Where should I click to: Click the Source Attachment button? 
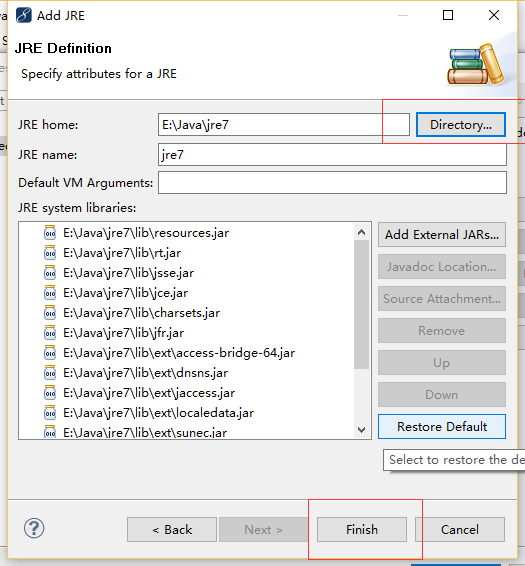pyautogui.click(x=442, y=299)
